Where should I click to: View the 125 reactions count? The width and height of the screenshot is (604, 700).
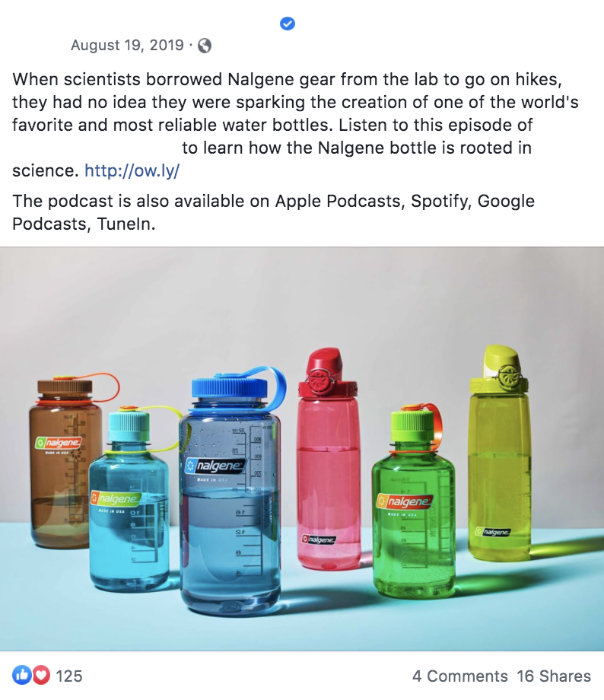[x=69, y=676]
